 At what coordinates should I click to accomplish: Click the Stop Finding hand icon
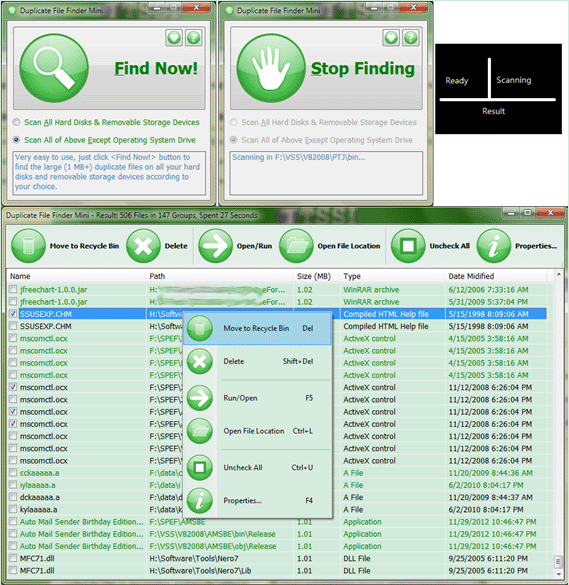point(271,68)
